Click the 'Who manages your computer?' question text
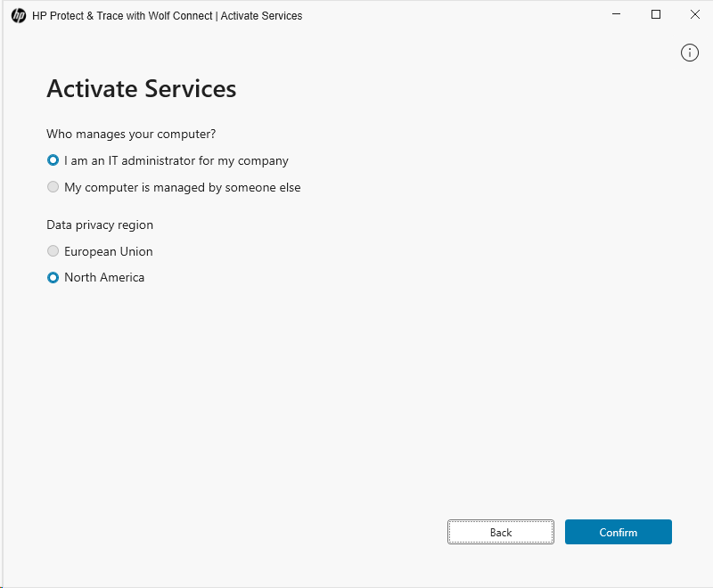The height and width of the screenshot is (588, 713). [x=131, y=135]
